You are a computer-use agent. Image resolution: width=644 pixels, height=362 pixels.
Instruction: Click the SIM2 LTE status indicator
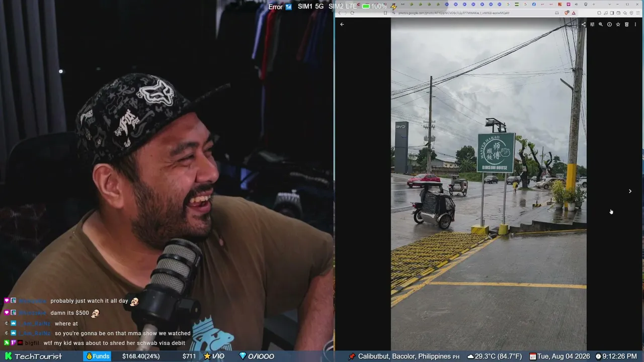343,7
